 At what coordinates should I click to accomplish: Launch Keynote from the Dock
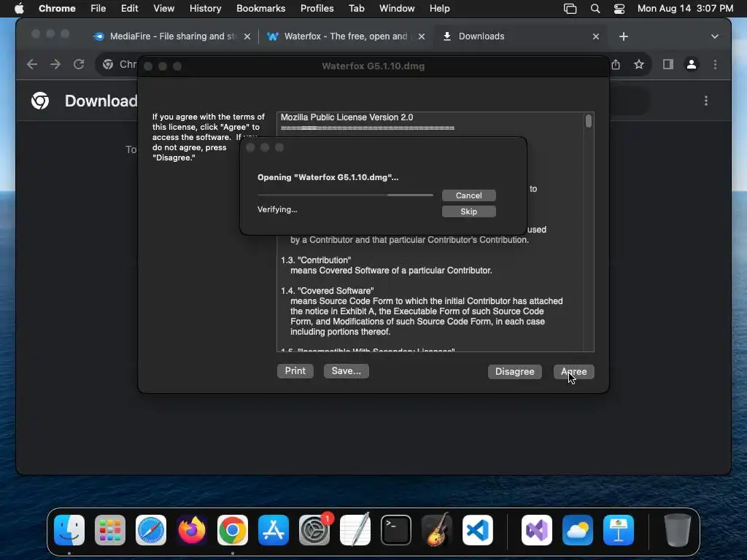(x=619, y=530)
